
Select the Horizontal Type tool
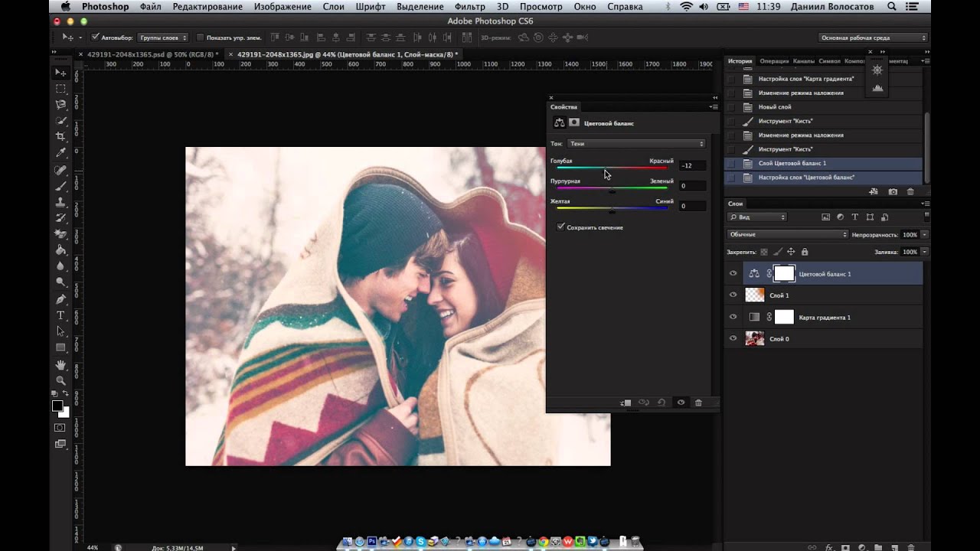(x=60, y=315)
